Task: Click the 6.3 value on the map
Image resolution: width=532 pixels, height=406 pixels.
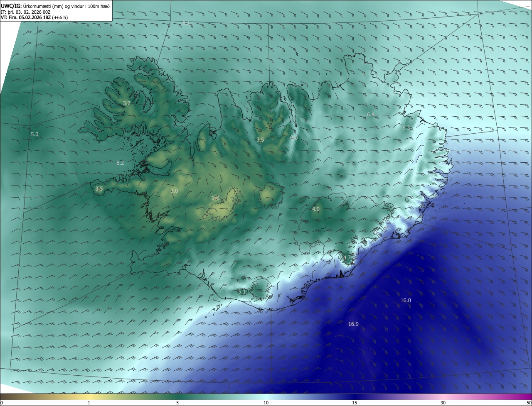Action: click(x=406, y=128)
